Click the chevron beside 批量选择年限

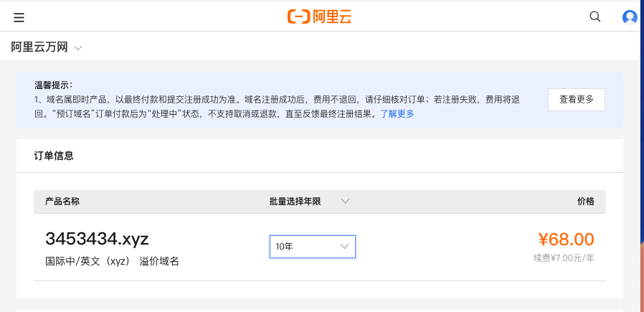tap(345, 201)
